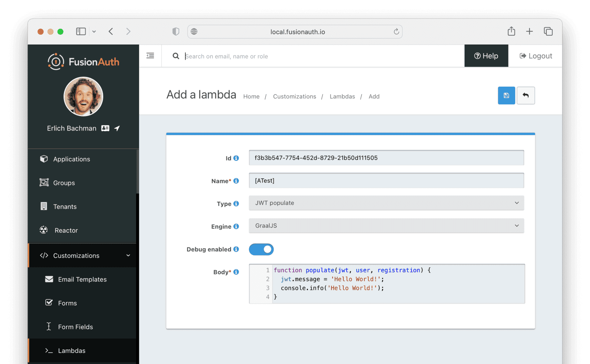Go to the Home breadcrumb
Viewport: 590px width, 364px height.
(x=251, y=97)
